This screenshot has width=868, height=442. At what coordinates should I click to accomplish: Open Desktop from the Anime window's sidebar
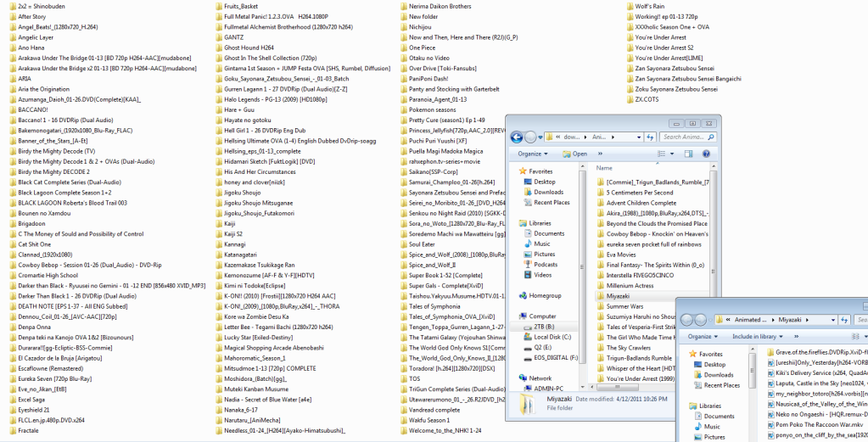tap(539, 182)
